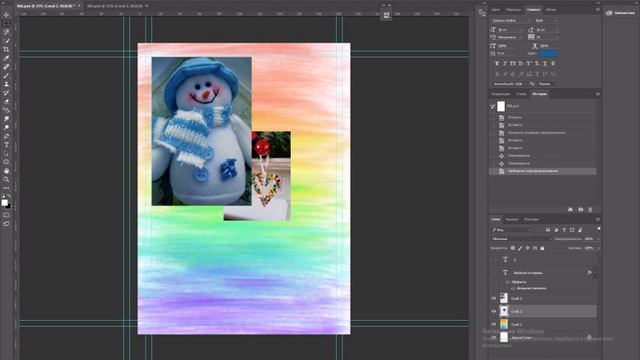Filter layers by adjustment layer type

pyautogui.click(x=556, y=230)
